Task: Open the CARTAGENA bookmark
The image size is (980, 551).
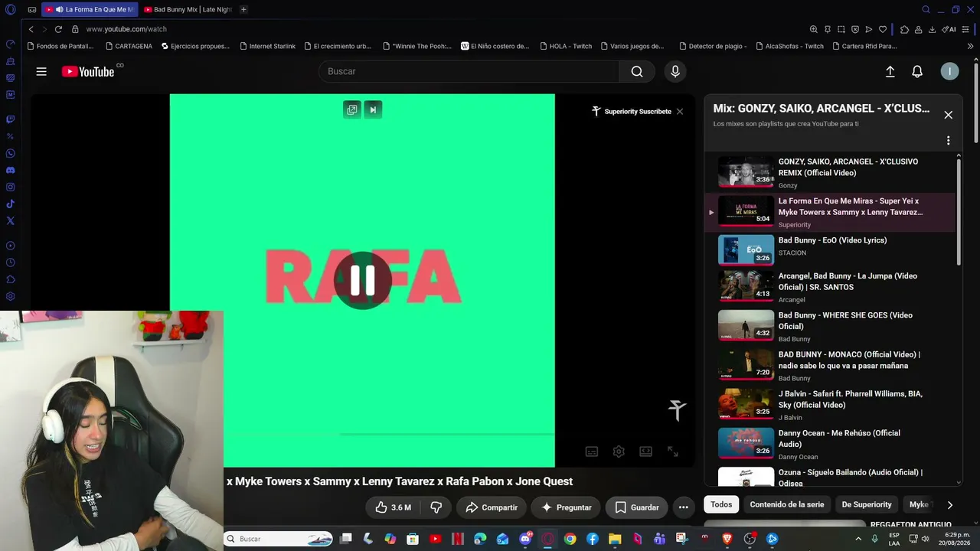Action: (129, 46)
